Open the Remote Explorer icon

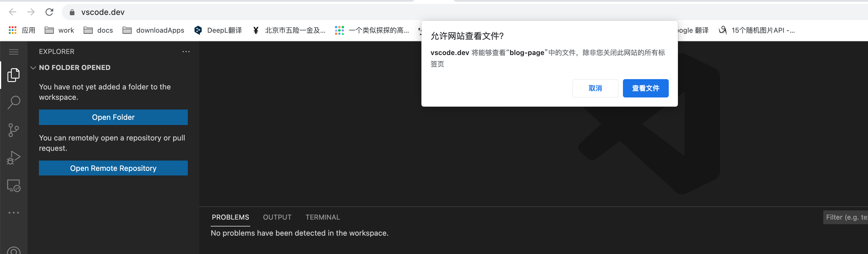(x=14, y=185)
